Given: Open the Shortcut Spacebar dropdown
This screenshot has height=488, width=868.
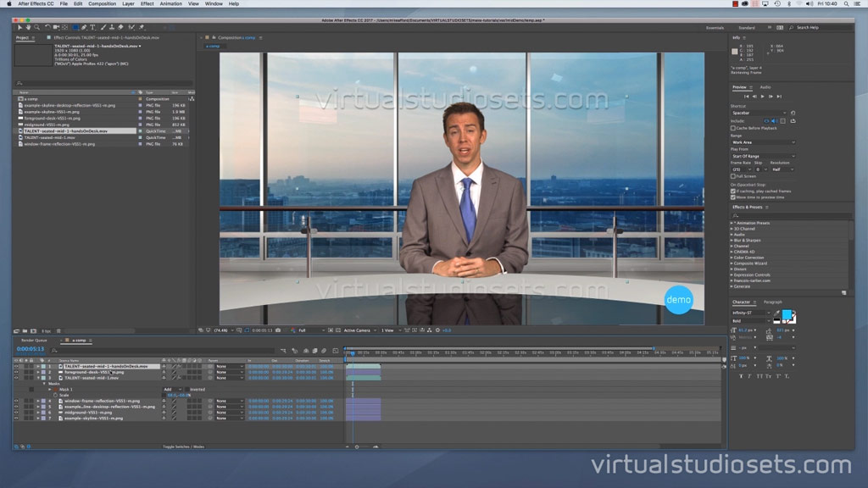Looking at the screenshot, I should click(759, 113).
